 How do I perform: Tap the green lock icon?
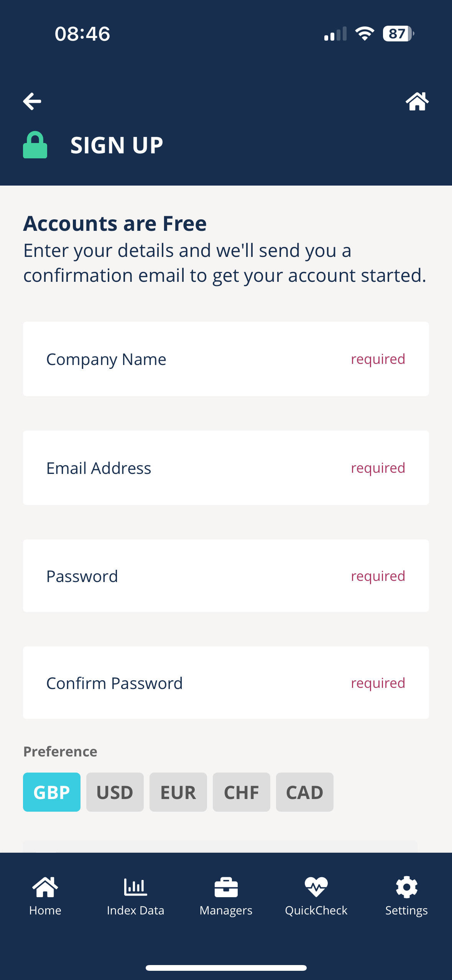click(35, 145)
